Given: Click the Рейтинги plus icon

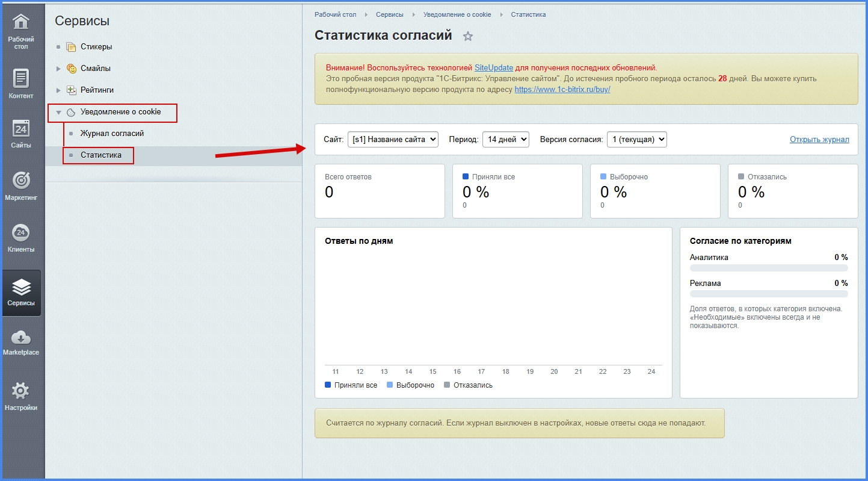Looking at the screenshot, I should click(x=71, y=90).
